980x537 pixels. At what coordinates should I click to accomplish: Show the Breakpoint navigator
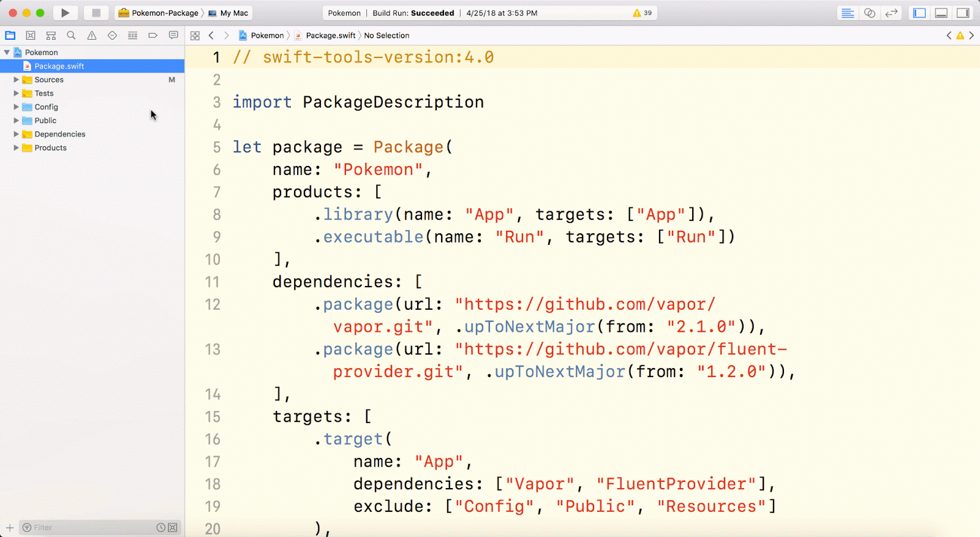[153, 36]
